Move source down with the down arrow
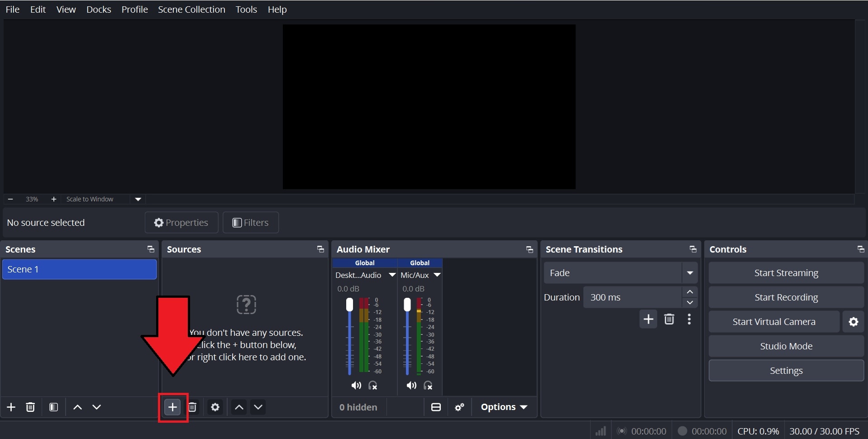 pyautogui.click(x=258, y=407)
